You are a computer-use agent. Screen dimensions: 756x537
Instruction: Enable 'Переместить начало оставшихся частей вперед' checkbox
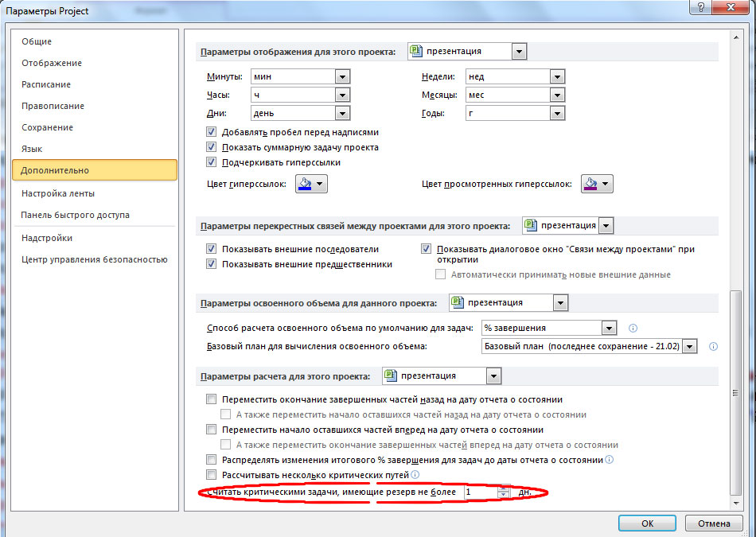click(211, 430)
